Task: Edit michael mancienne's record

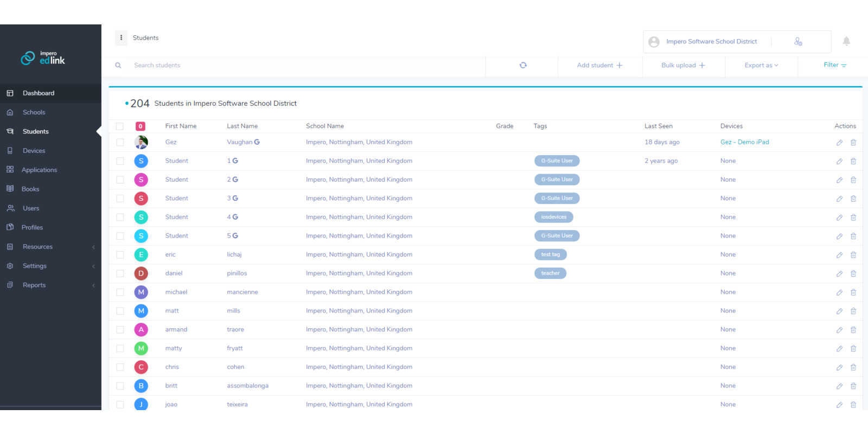Action: [x=839, y=292]
